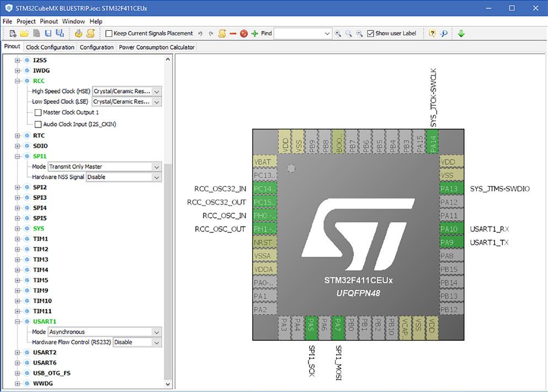
Task: Open High Speed Clock HSE dropdown
Action: (x=126, y=92)
